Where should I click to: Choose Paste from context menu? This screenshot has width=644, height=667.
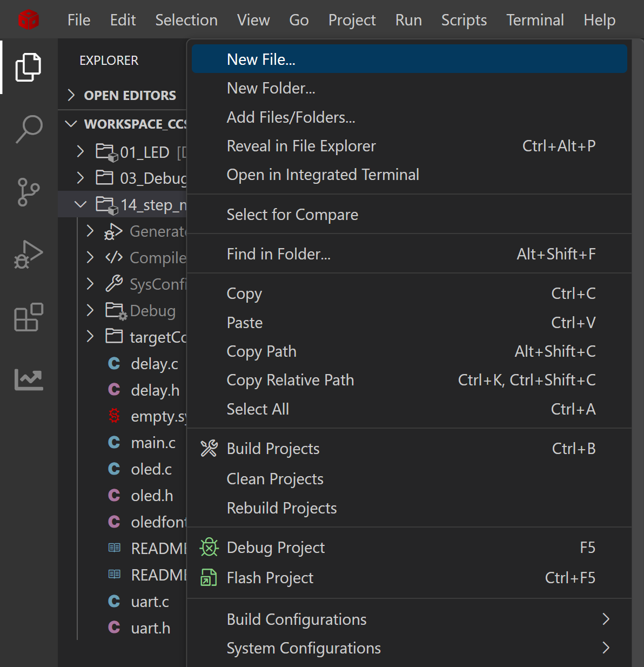pos(410,323)
